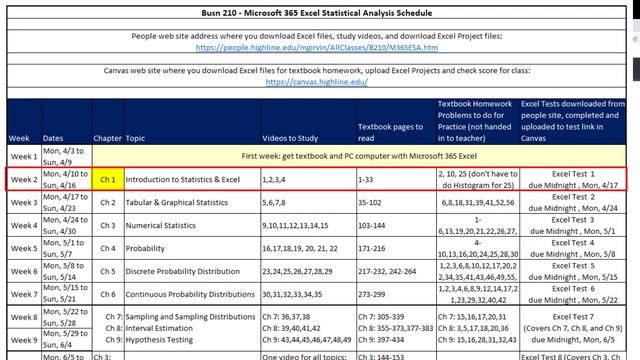Click the 'Week 5' cell
The width and height of the screenshot is (640, 360).
coord(24,248)
